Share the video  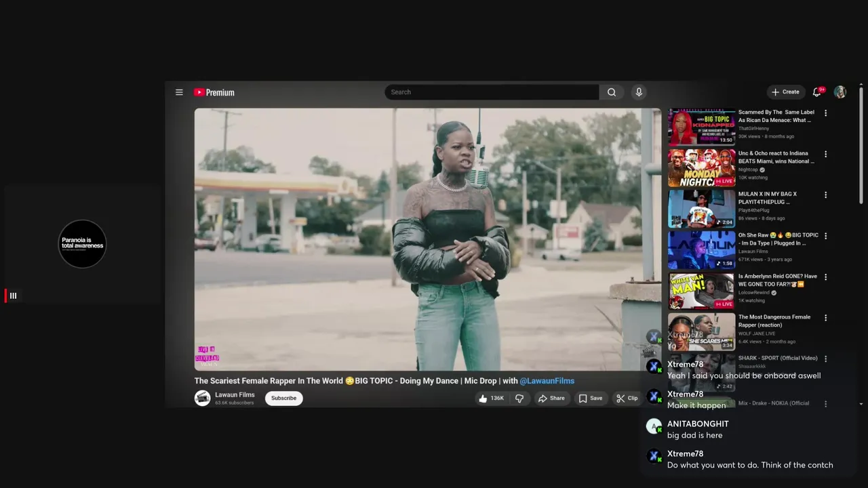pos(551,399)
